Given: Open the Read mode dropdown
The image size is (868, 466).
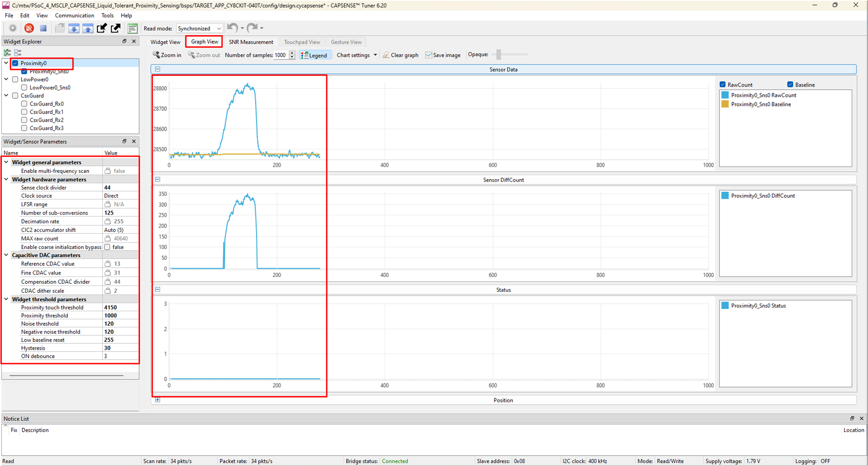Looking at the screenshot, I should [199, 28].
